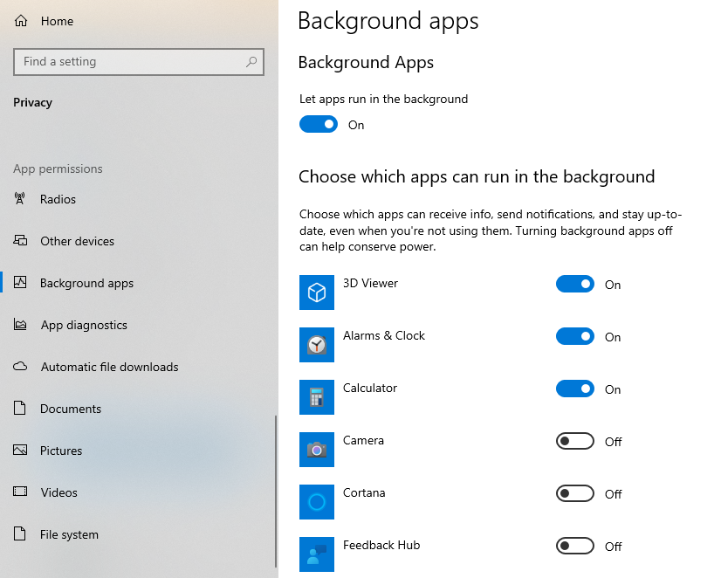Click the Calculator app icon
The height and width of the screenshot is (578, 728).
pyautogui.click(x=317, y=397)
